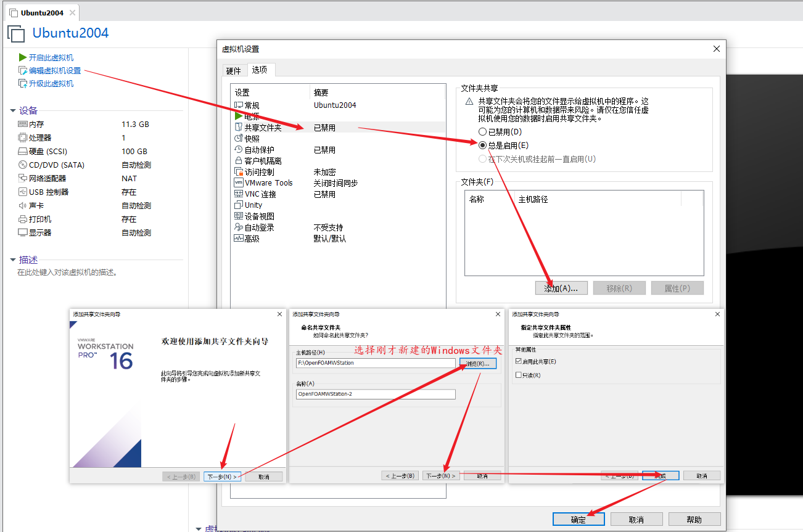Viewport: 803px width, 532px height.
Task: Collapse the 设备 section triangle
Action: click(13, 111)
